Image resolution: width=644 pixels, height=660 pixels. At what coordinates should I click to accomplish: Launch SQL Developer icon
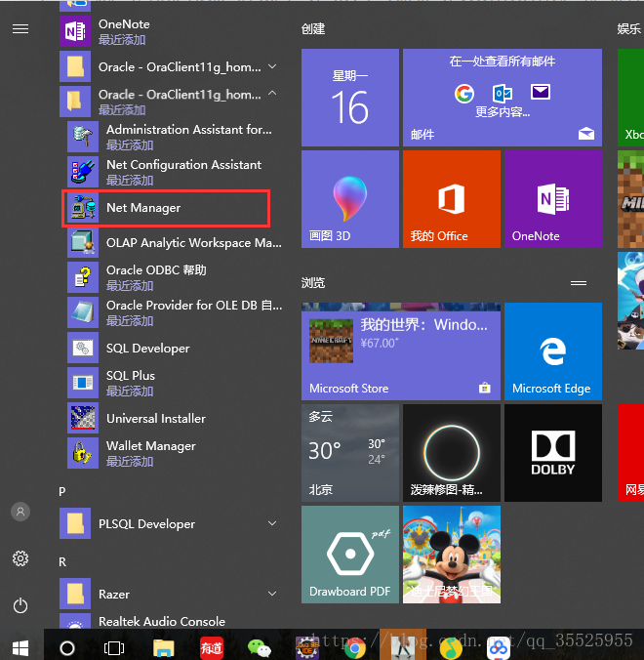pos(83,348)
